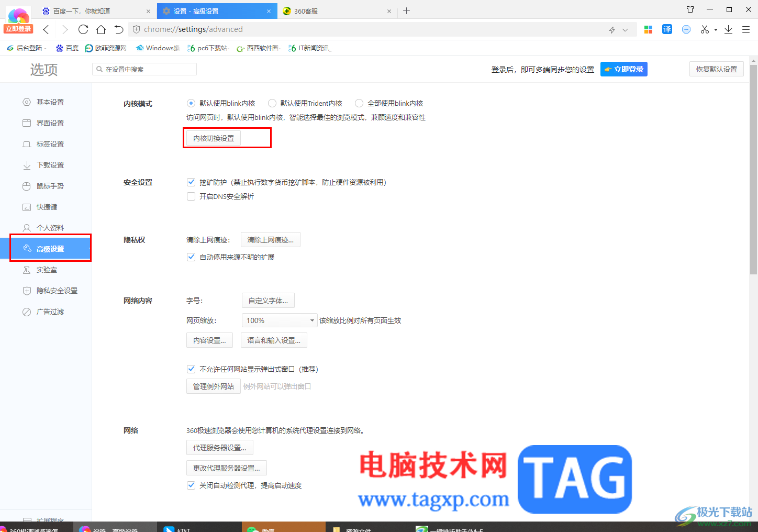Toggle the lightning speed mode icon

point(612,30)
